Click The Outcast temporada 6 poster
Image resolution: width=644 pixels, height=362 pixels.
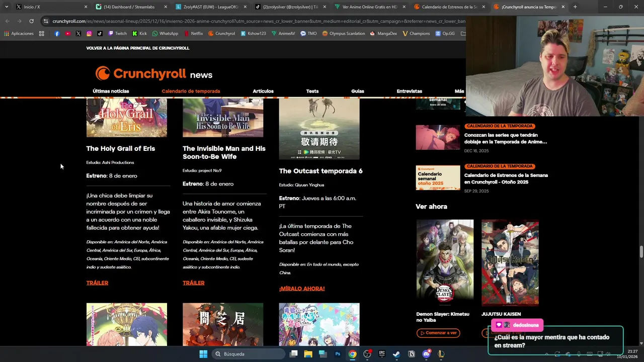319,129
